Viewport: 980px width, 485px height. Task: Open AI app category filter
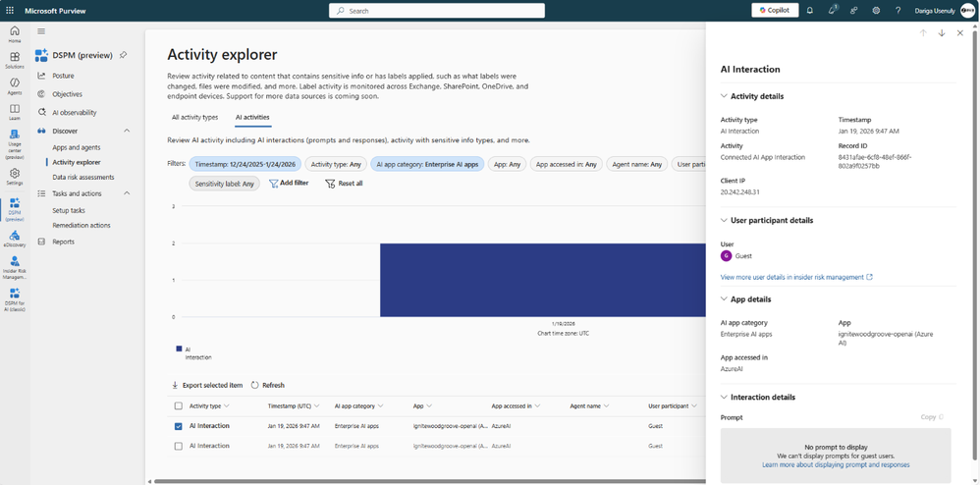coord(427,164)
